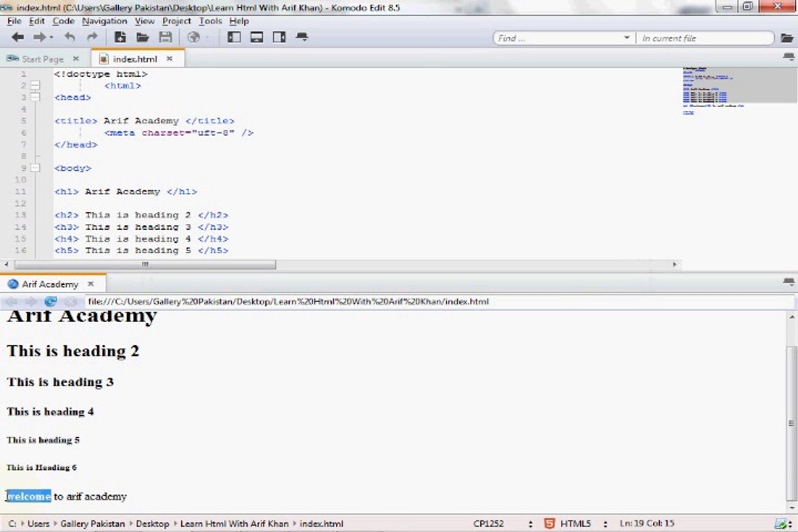Viewport: 798px width, 532px height.
Task: Open the preview pane tab list icon
Action: coord(789,282)
